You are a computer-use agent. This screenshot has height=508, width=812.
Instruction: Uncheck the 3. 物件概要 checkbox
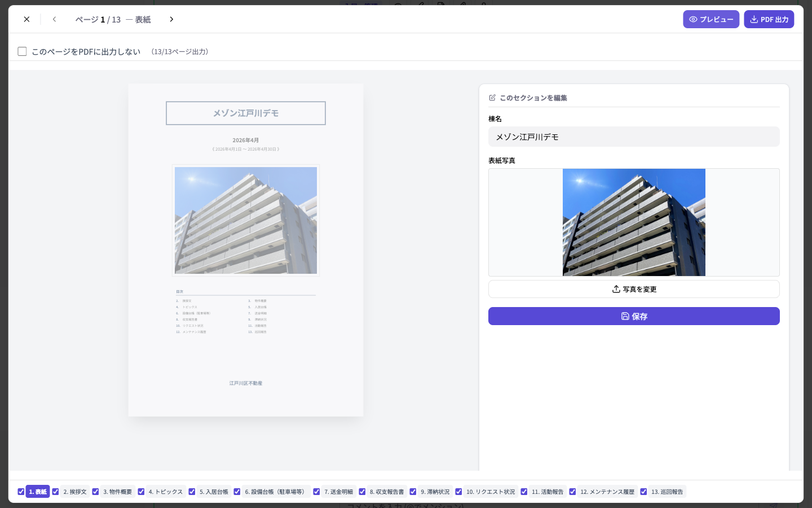pyautogui.click(x=95, y=492)
